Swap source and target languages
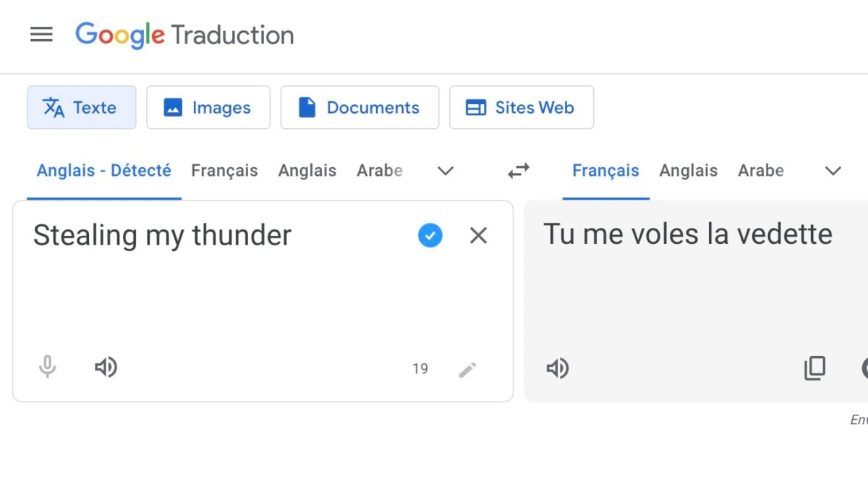 click(519, 171)
